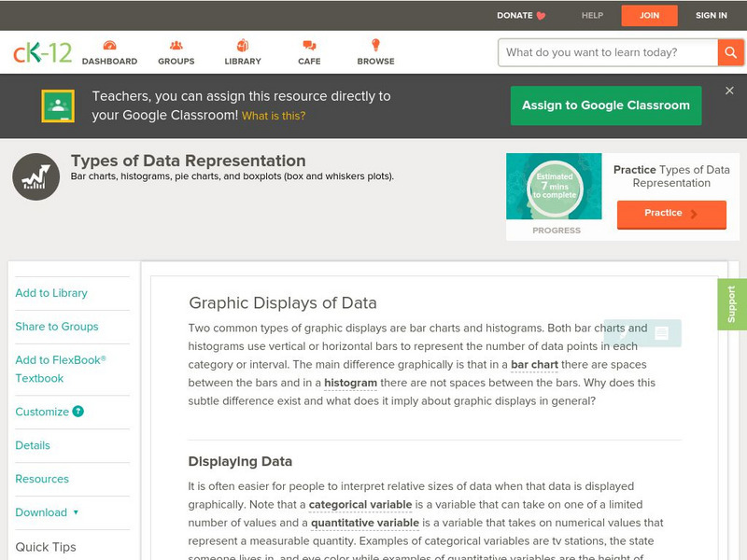Click the DASHBOARD menu label
This screenshot has width=747, height=560.
pos(109,62)
